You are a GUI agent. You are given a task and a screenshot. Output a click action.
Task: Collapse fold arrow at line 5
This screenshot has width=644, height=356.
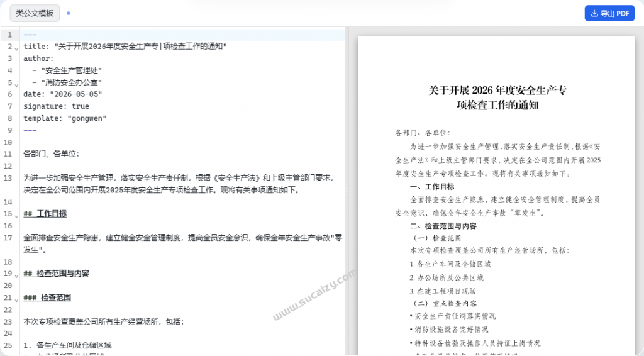16,86
